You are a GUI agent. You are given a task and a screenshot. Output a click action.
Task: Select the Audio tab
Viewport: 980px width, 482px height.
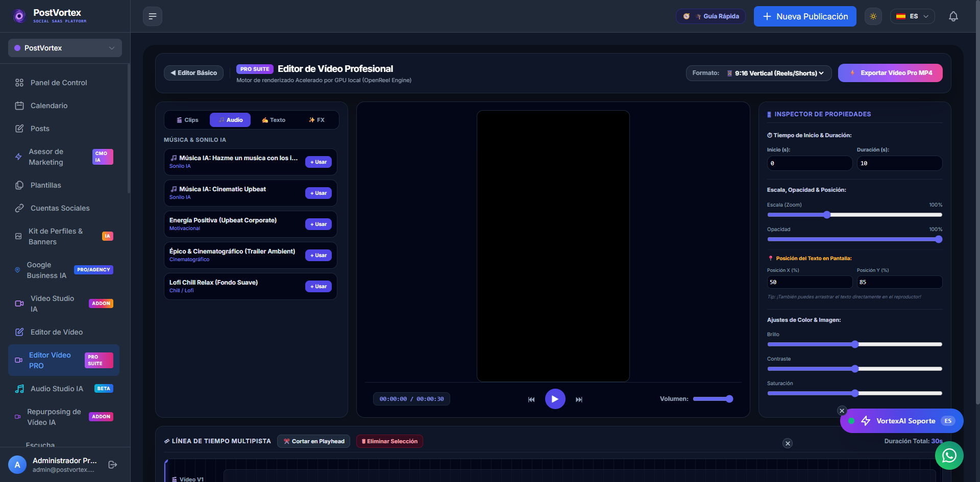pyautogui.click(x=230, y=120)
